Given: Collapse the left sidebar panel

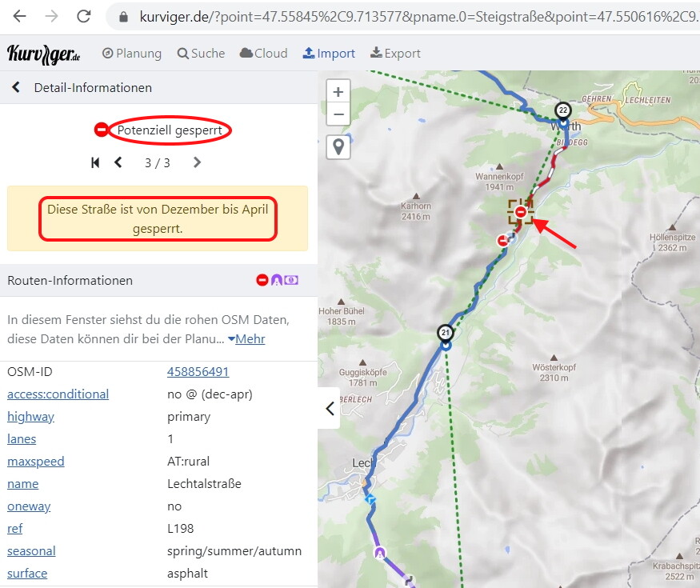Looking at the screenshot, I should [x=330, y=408].
